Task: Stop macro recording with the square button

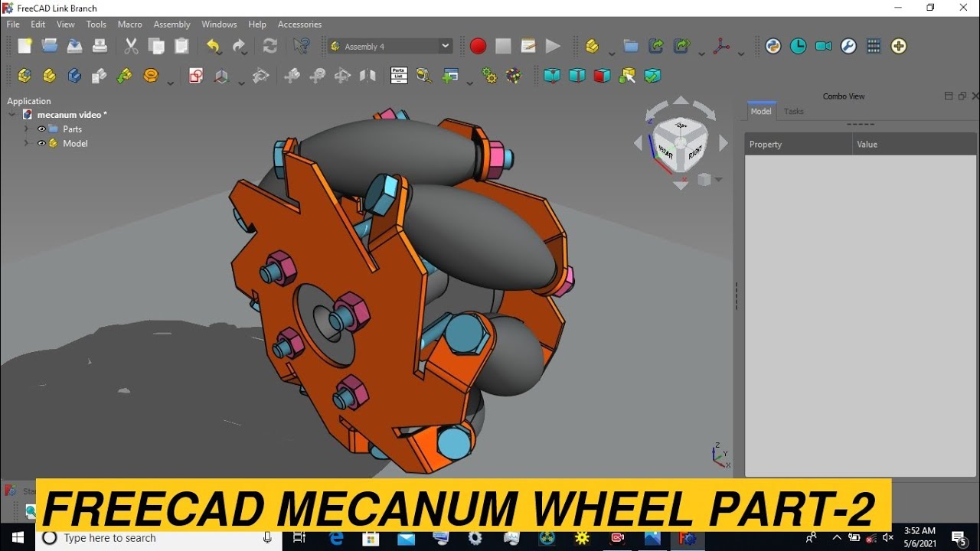Action: tap(503, 46)
